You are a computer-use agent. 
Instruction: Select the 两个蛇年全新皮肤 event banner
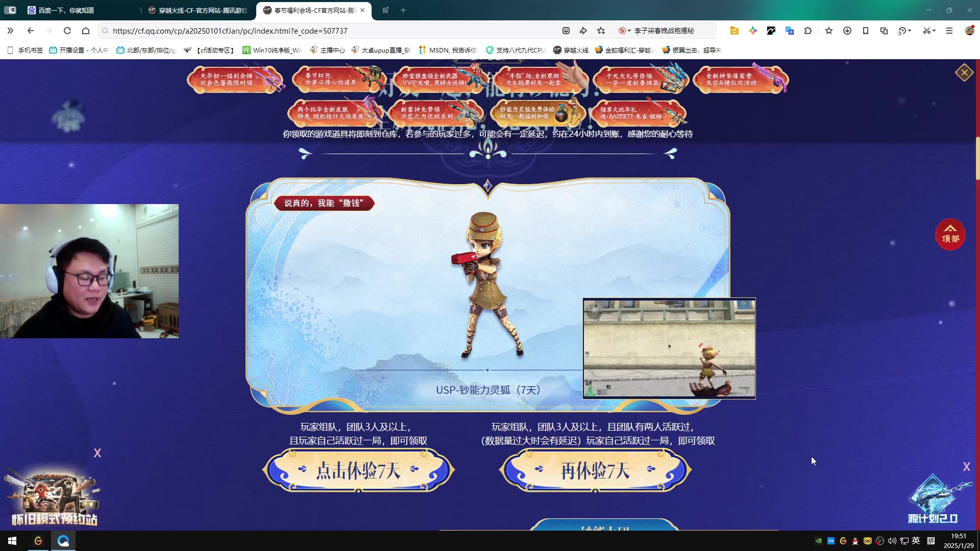(x=335, y=113)
